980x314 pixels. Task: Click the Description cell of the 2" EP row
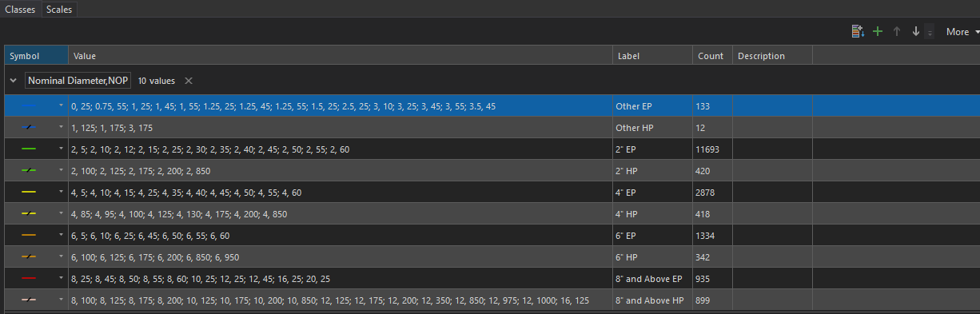click(772, 149)
